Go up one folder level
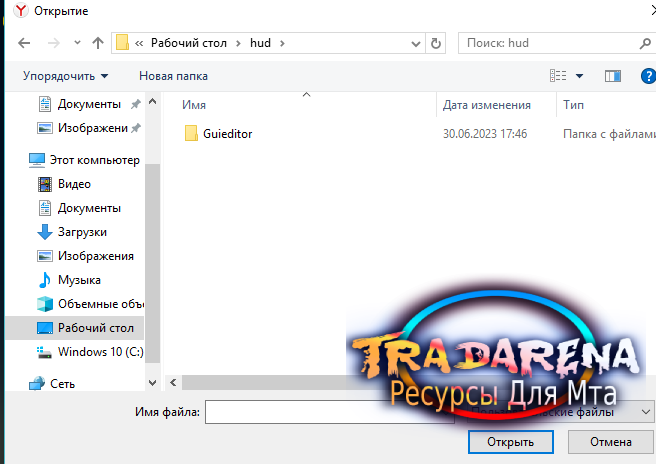The height and width of the screenshot is (464, 656). [x=98, y=43]
